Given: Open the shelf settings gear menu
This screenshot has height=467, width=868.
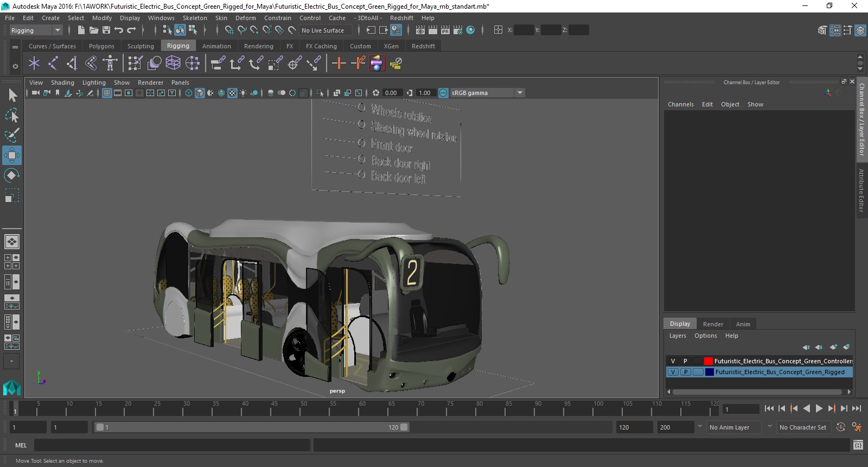Looking at the screenshot, I should point(15,66).
